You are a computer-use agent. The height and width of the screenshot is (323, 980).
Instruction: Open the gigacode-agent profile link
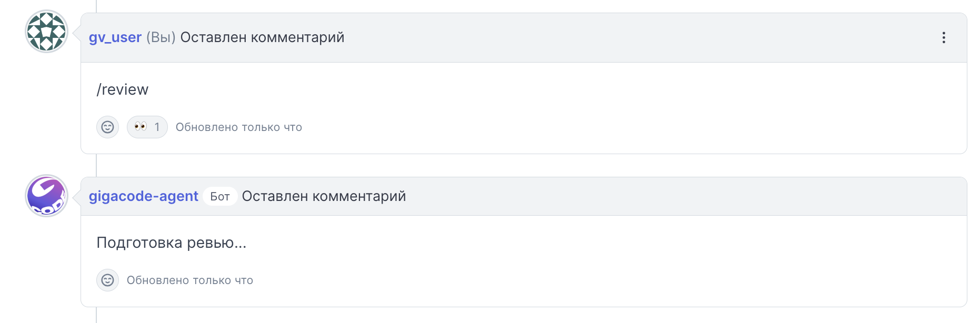click(143, 196)
